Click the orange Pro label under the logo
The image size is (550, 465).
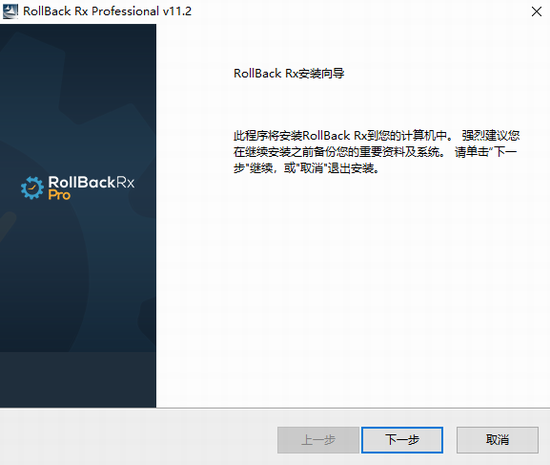(59, 195)
